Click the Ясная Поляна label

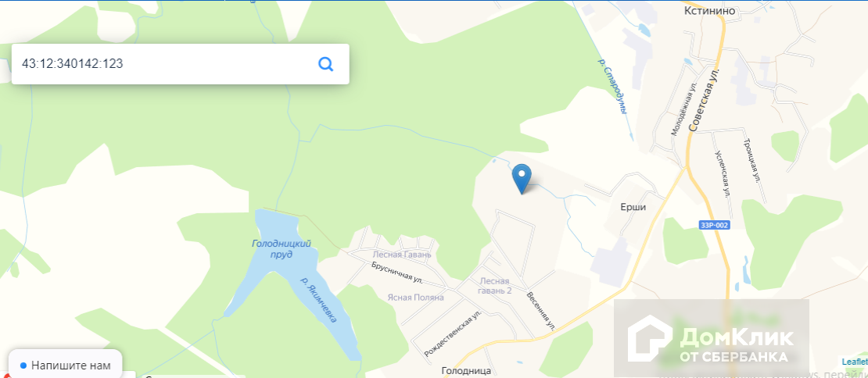(416, 298)
